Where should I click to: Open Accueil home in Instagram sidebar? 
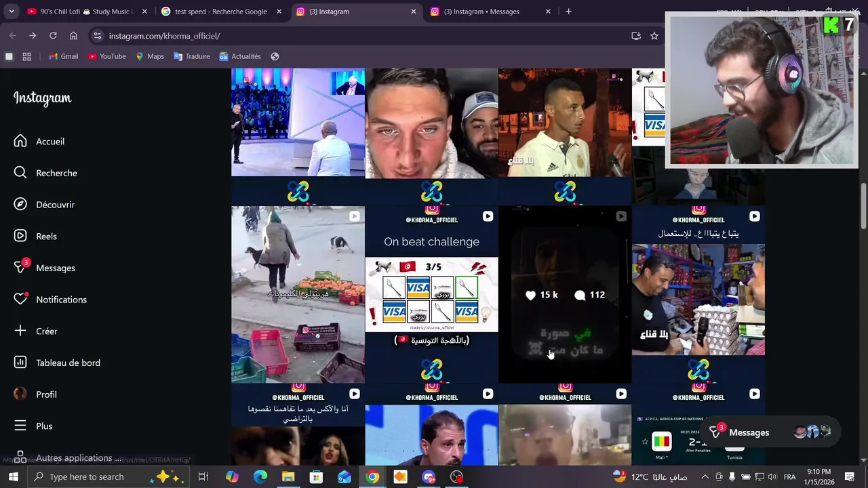point(39,141)
